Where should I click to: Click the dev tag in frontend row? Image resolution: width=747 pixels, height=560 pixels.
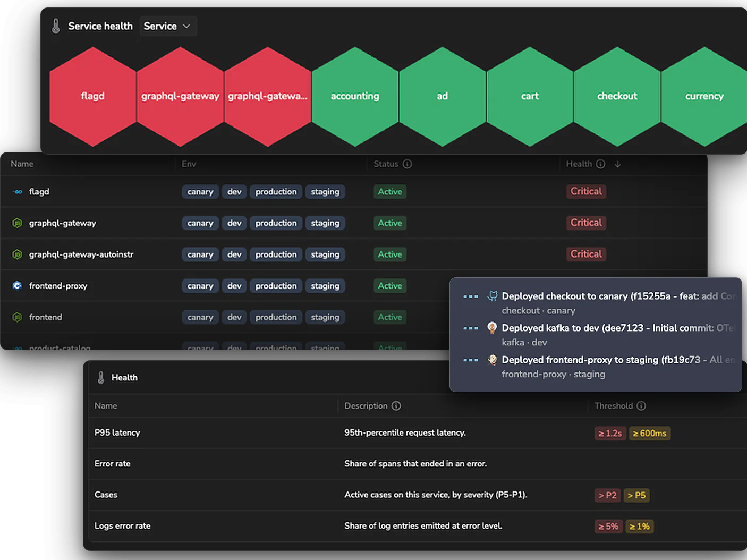tap(234, 317)
